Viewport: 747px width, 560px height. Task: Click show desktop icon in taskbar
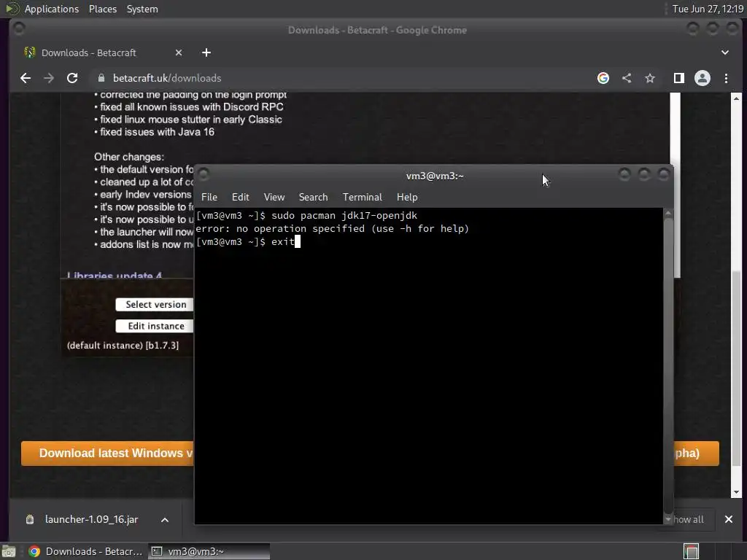click(9, 551)
